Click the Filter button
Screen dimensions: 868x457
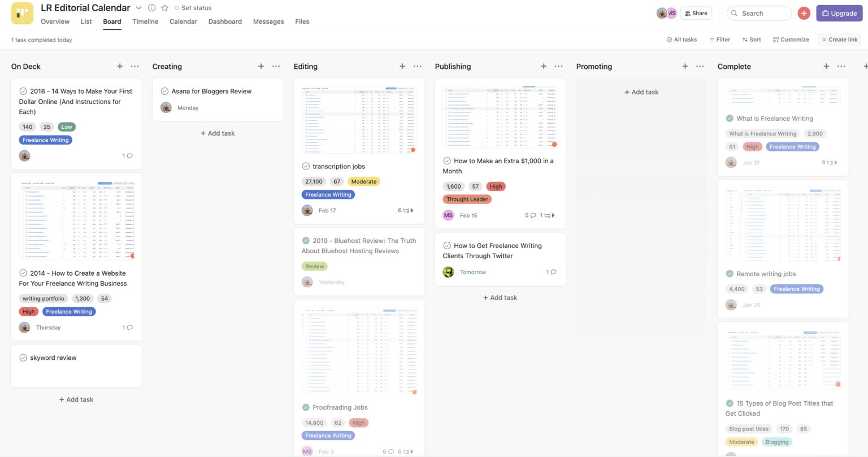pyautogui.click(x=719, y=40)
